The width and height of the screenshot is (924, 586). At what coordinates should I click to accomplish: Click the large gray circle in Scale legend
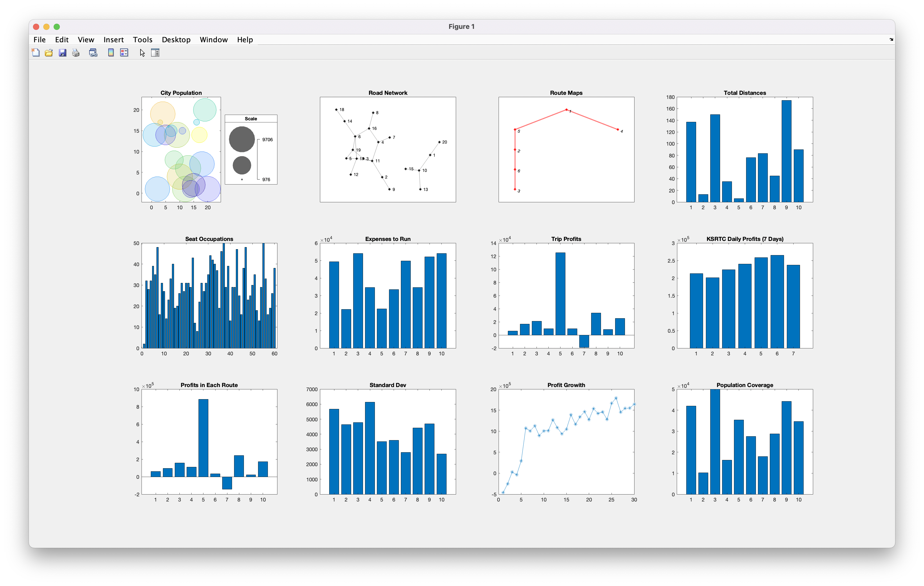pos(242,139)
